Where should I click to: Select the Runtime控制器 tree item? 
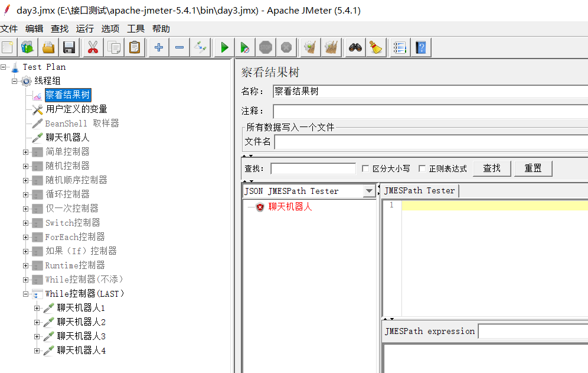75,265
